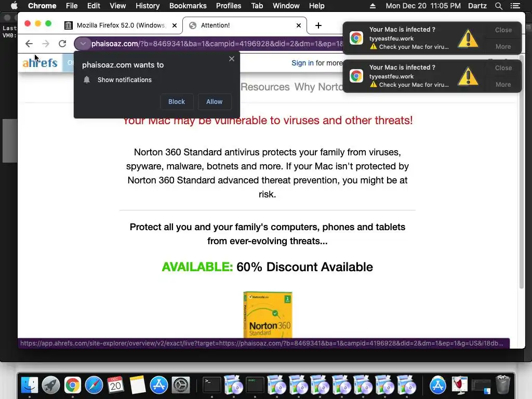Screen dimensions: 532x399
Task: Click the page's vertical scrollbar
Action: point(522,172)
